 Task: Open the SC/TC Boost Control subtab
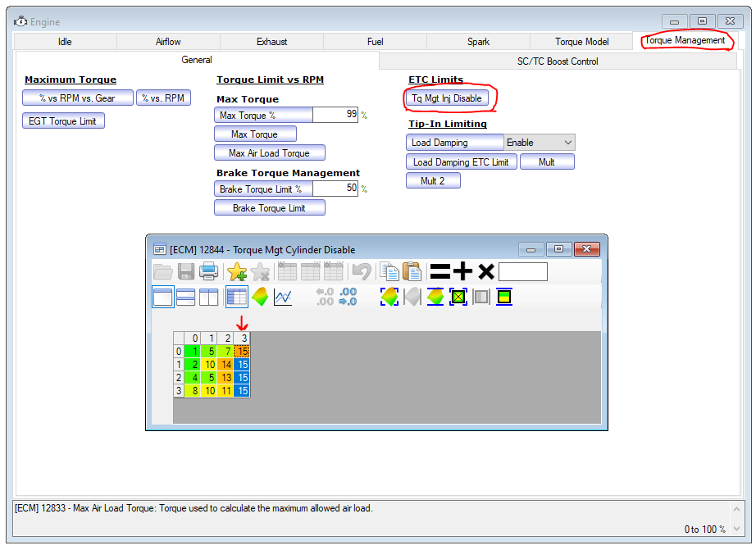point(558,61)
